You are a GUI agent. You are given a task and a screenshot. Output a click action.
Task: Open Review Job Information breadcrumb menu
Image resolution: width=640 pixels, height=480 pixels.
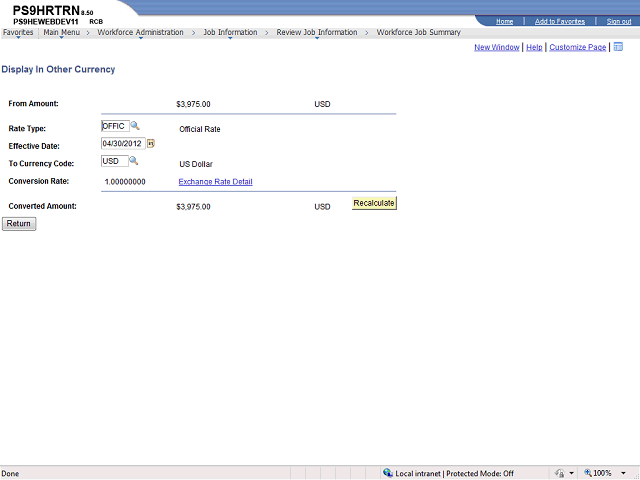click(x=317, y=32)
